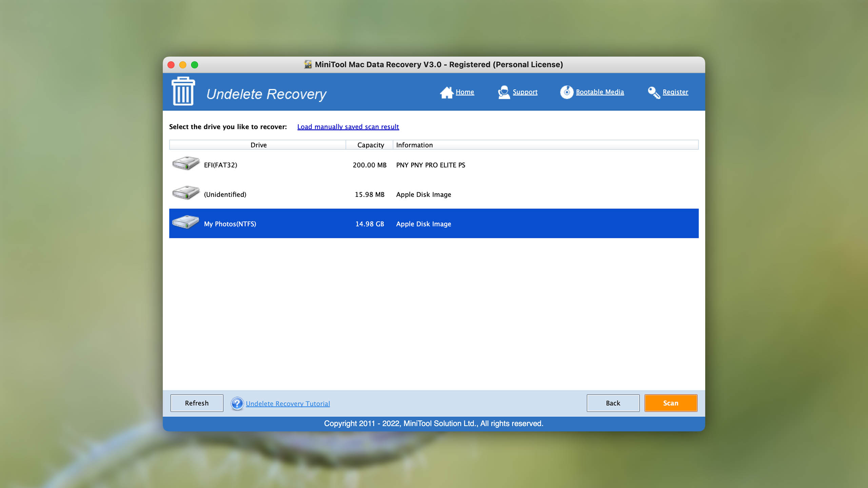
Task: Open the Support link
Action: pyautogui.click(x=525, y=92)
